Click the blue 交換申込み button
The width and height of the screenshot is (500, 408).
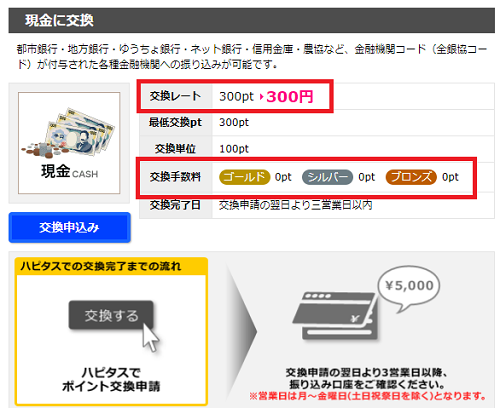(69, 227)
